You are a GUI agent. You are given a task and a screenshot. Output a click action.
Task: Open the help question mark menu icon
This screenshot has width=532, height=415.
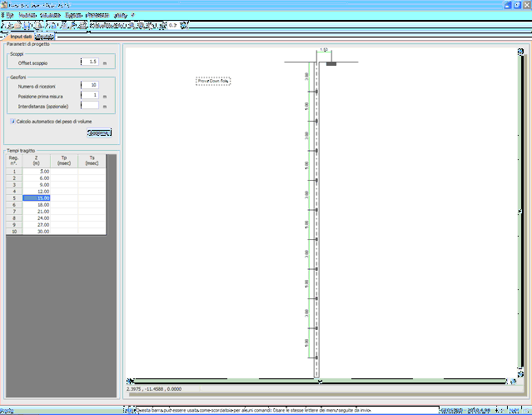[x=132, y=15]
